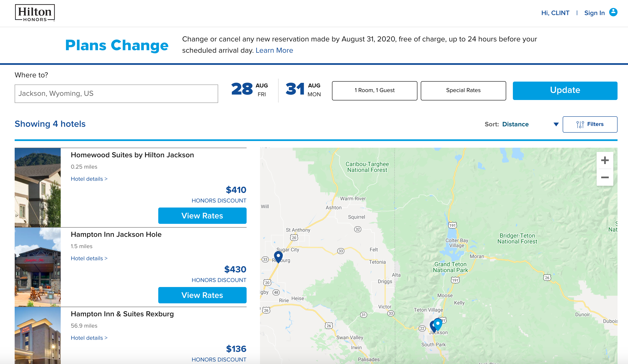Open the 1 Room, 1 Guest selector

(374, 90)
